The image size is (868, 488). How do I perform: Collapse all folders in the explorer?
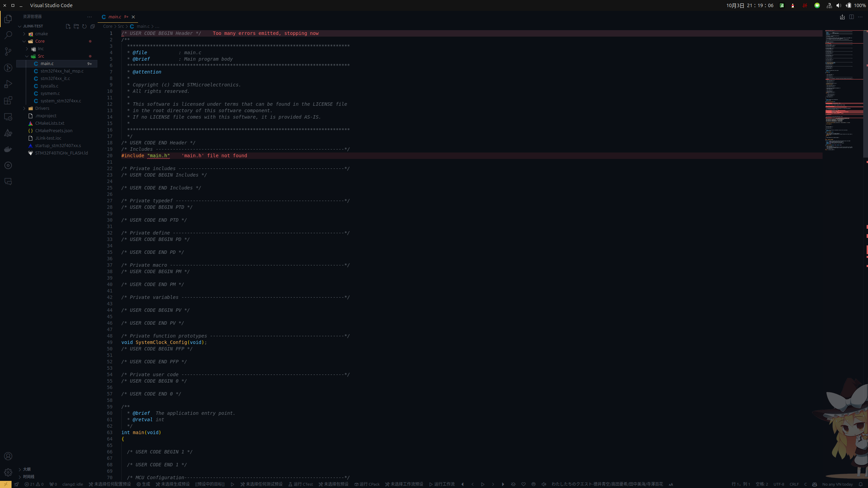93,26
